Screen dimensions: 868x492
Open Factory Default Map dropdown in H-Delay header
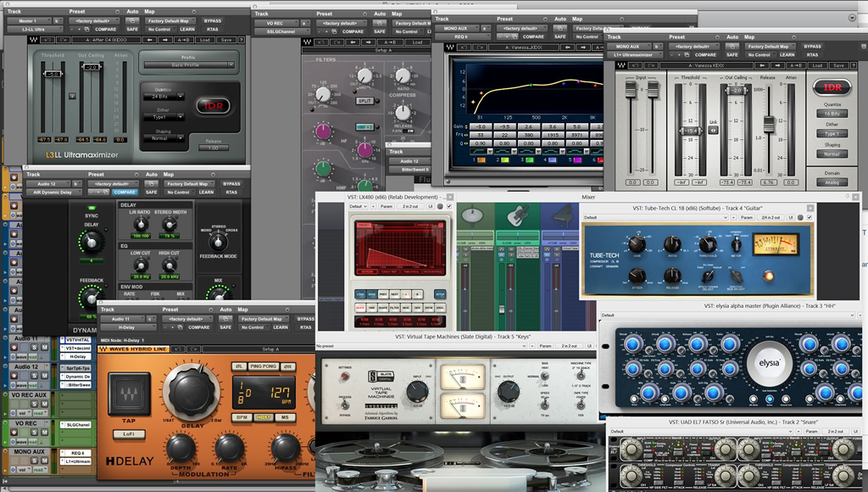(x=264, y=319)
